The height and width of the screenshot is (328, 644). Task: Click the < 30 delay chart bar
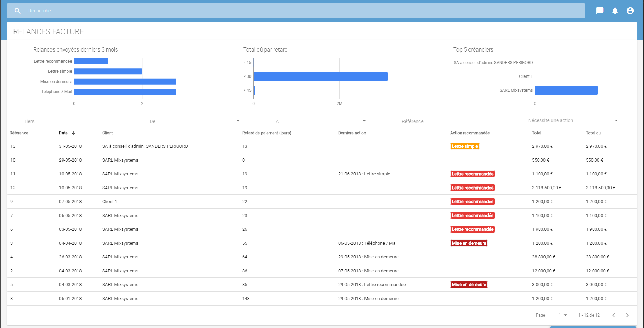(321, 76)
